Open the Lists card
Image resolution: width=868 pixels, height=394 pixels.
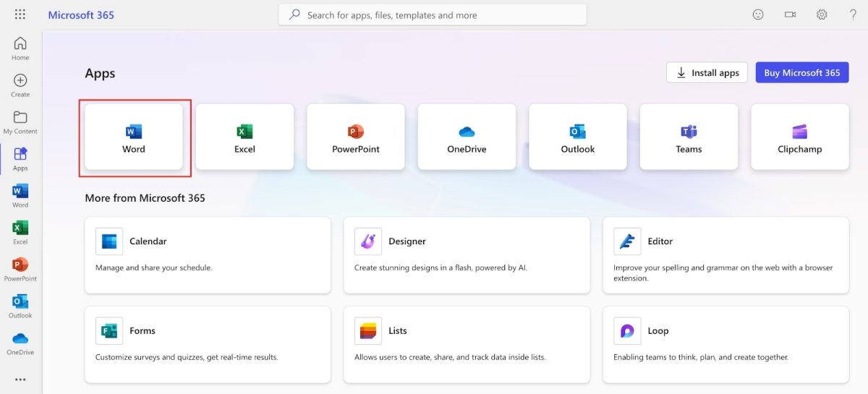(x=467, y=345)
